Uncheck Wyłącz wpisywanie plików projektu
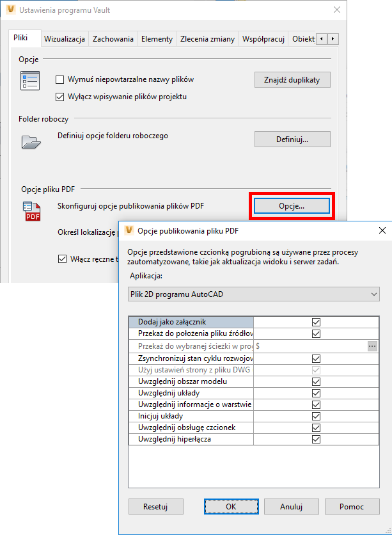This screenshot has height=535, width=392. coord(59,97)
